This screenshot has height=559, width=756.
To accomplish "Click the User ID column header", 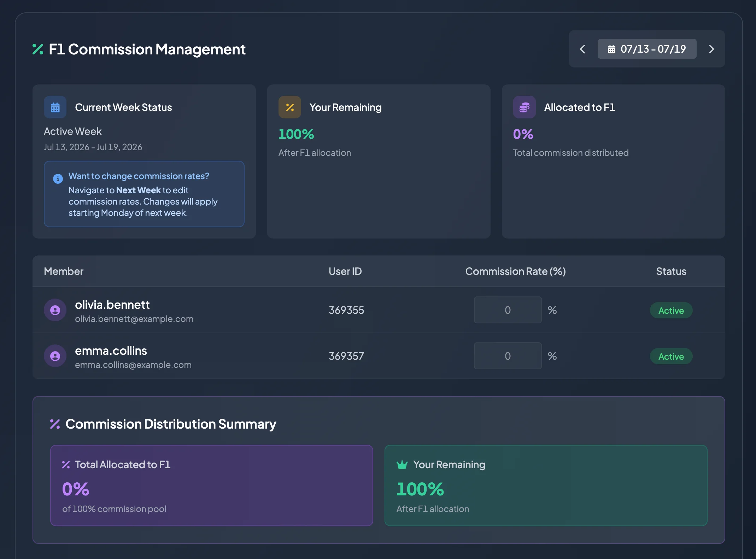I will point(345,271).
